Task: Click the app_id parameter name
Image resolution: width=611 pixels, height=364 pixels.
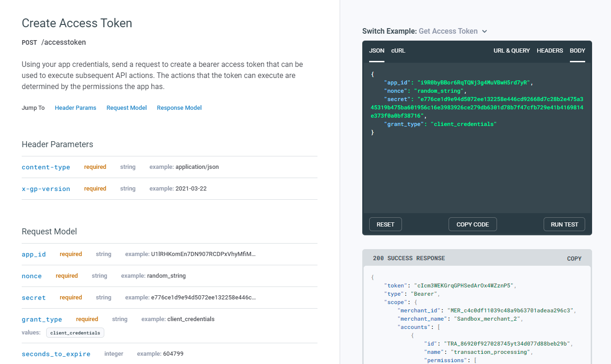Action: [34, 254]
